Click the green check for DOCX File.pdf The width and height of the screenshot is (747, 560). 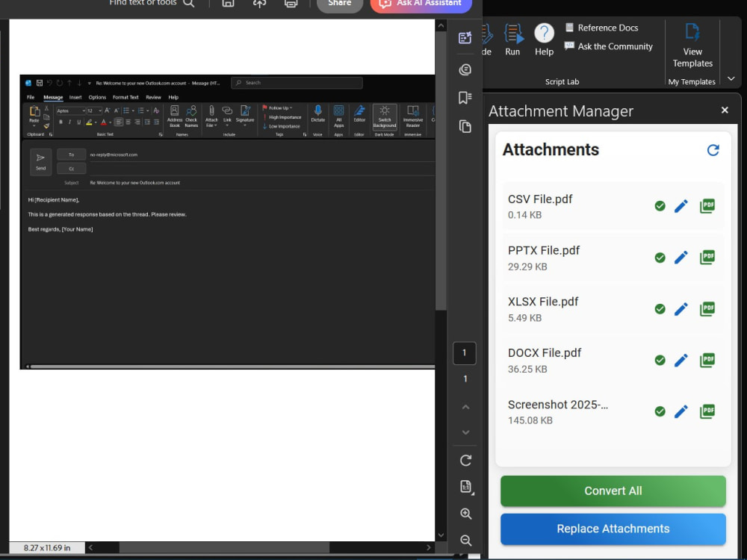pyautogui.click(x=660, y=360)
